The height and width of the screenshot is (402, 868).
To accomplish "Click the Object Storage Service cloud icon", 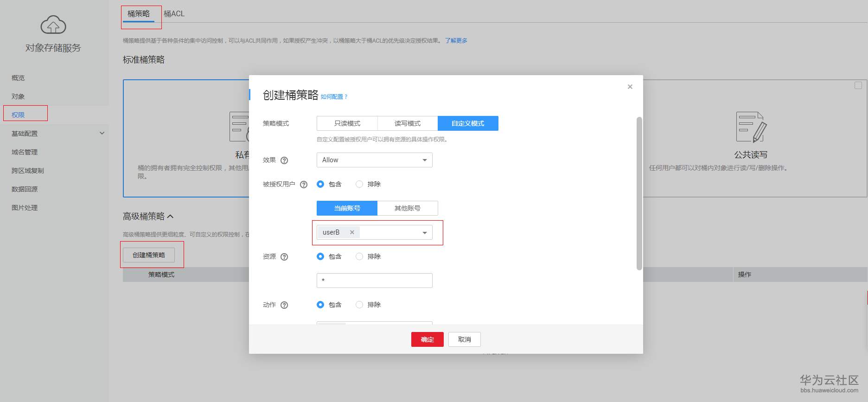I will (x=53, y=25).
